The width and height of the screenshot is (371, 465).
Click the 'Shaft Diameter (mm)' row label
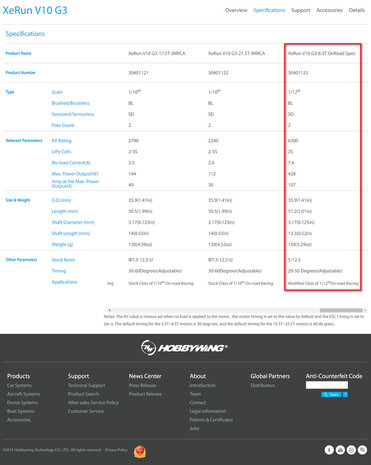tap(73, 222)
